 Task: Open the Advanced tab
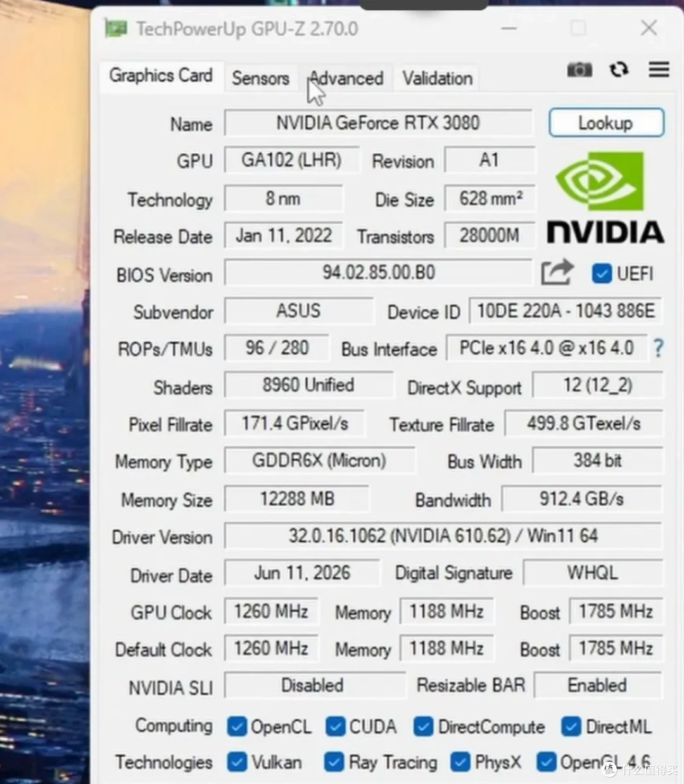click(x=346, y=79)
